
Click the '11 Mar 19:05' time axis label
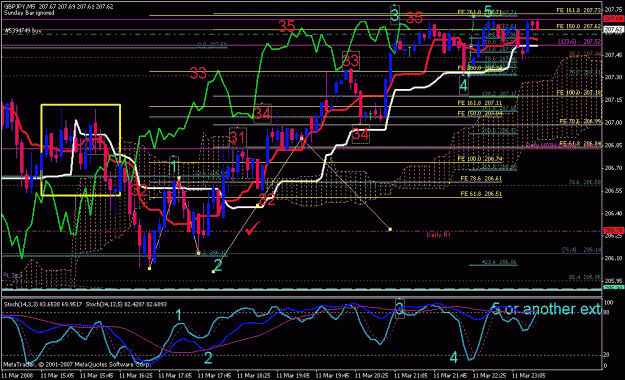(x=293, y=375)
